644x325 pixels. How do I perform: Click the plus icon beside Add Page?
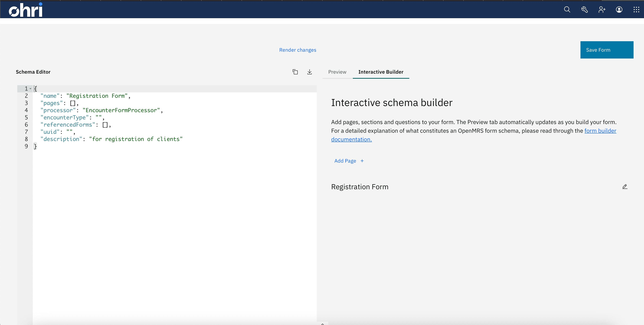(362, 161)
